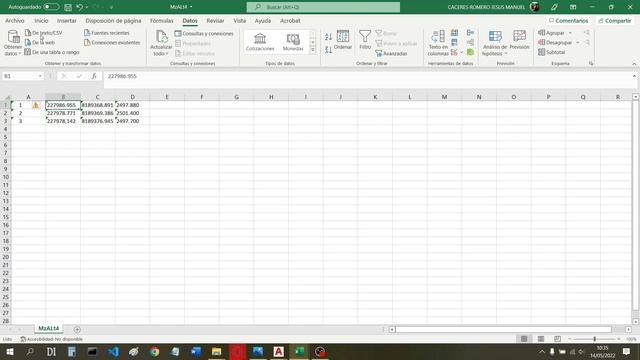640x360 pixels.
Task: Open Esquema dialog launcher
Action: pos(591,63)
